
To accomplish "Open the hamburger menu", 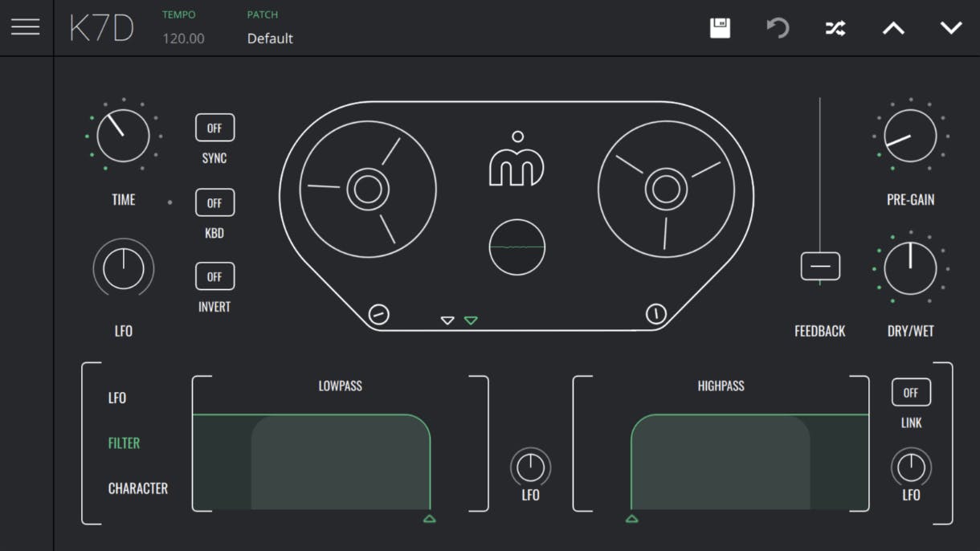I will [x=27, y=27].
